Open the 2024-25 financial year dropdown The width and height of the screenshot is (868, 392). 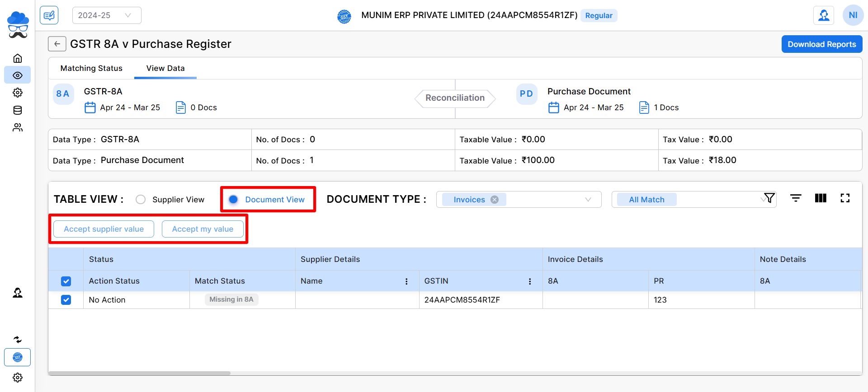click(x=107, y=15)
